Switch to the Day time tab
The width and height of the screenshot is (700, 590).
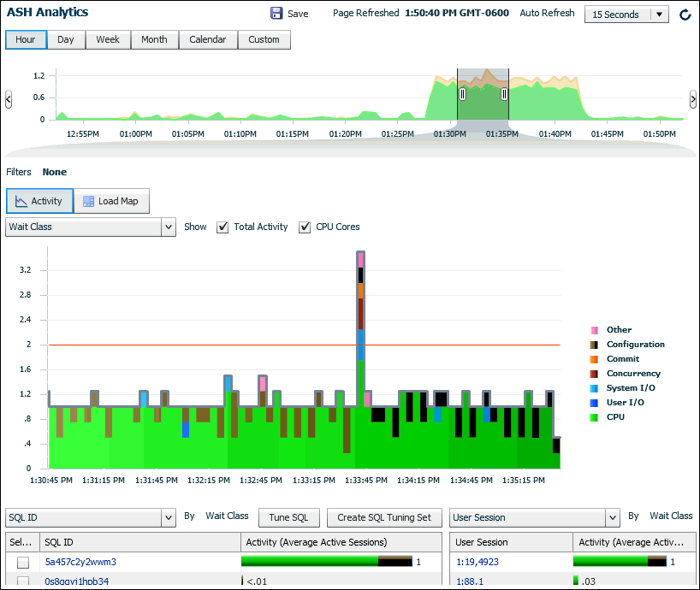pyautogui.click(x=66, y=39)
